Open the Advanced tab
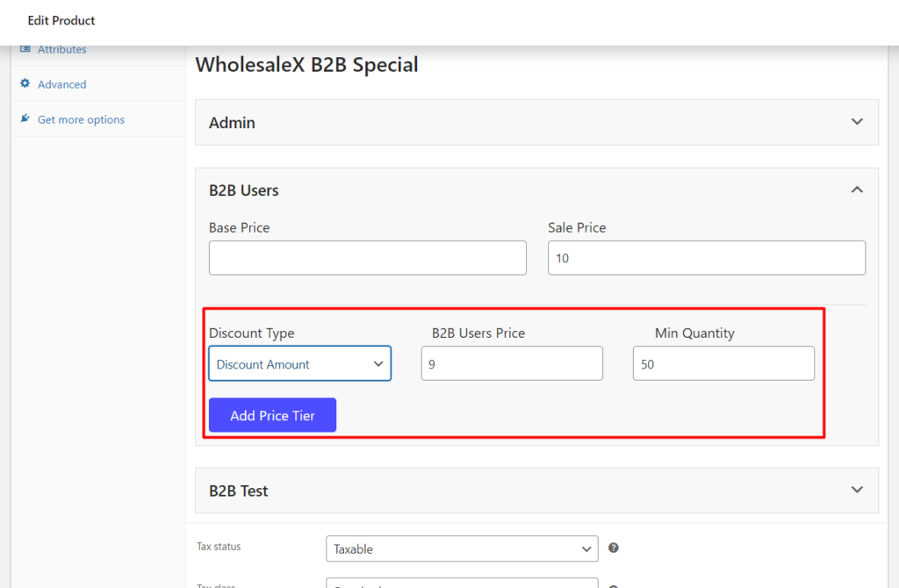Viewport: 899px width, 588px height. (x=62, y=84)
